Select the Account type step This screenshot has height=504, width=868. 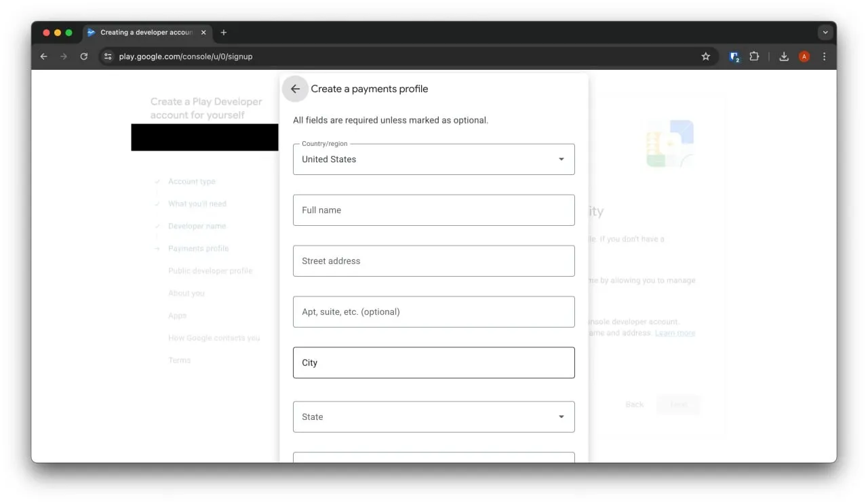coord(192,181)
